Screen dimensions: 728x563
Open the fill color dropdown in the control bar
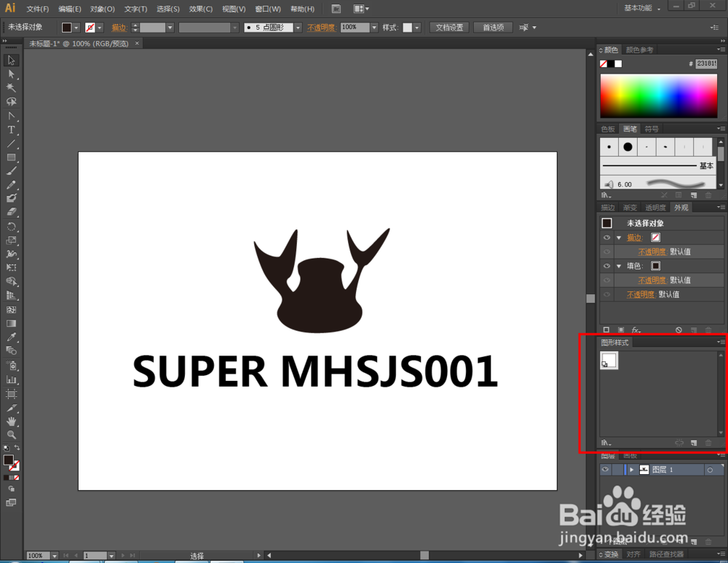(76, 28)
